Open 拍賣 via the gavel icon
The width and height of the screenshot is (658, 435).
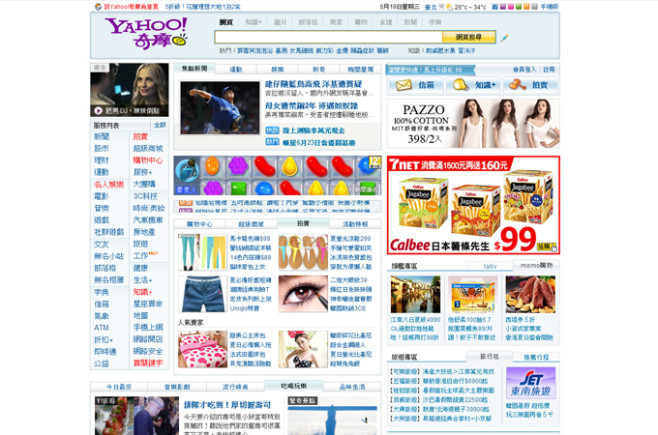[x=517, y=85]
